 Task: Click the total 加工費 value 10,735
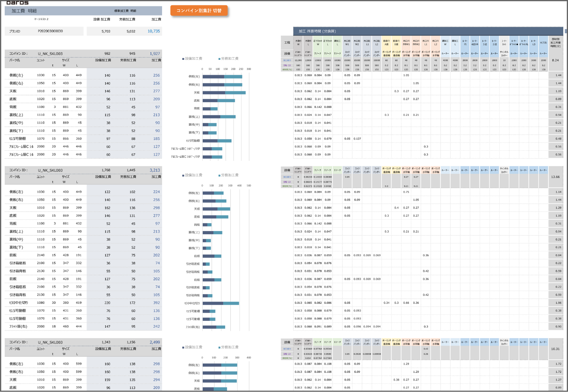[154, 31]
